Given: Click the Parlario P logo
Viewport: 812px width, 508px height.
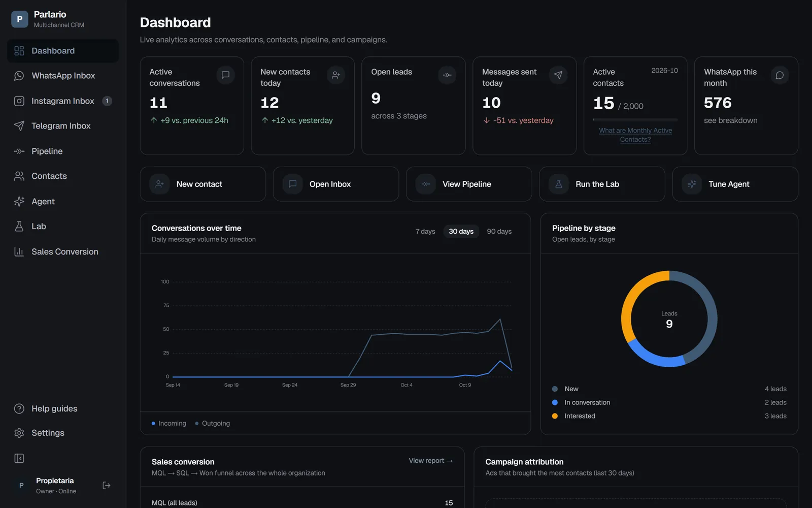Looking at the screenshot, I should (20, 19).
